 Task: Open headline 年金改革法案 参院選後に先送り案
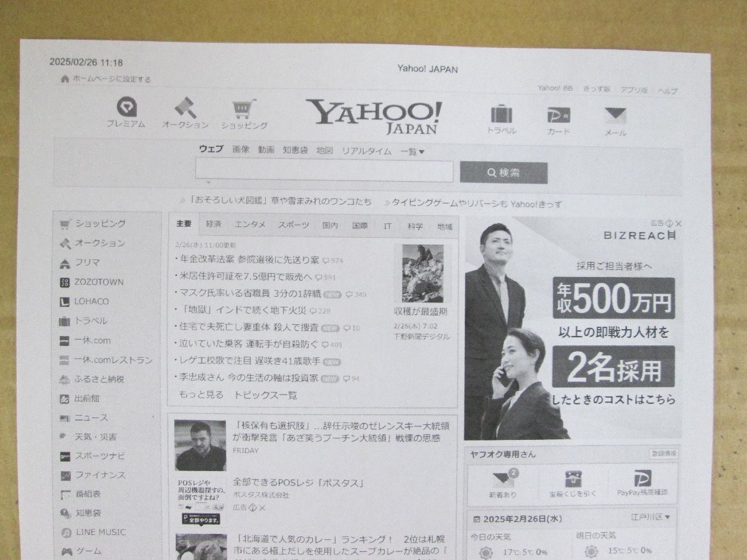(248, 259)
